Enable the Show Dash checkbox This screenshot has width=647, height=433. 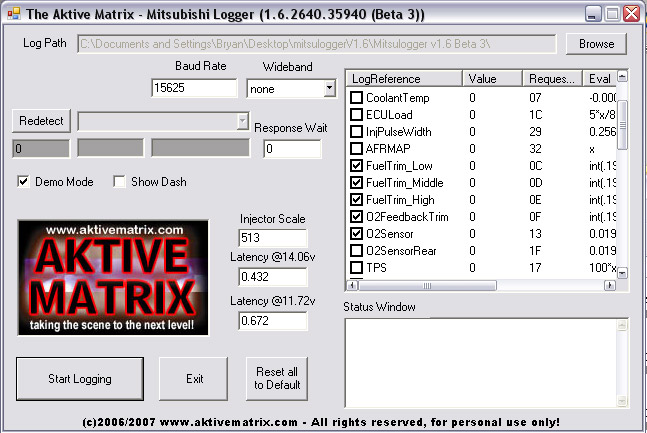click(x=119, y=182)
